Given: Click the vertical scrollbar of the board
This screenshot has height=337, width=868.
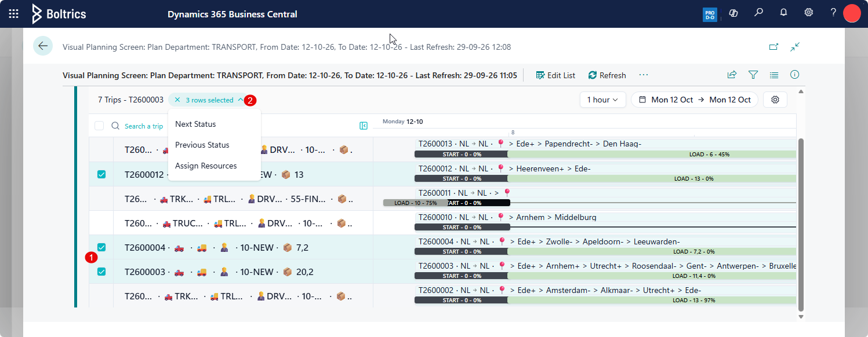Looking at the screenshot, I should 801,224.
